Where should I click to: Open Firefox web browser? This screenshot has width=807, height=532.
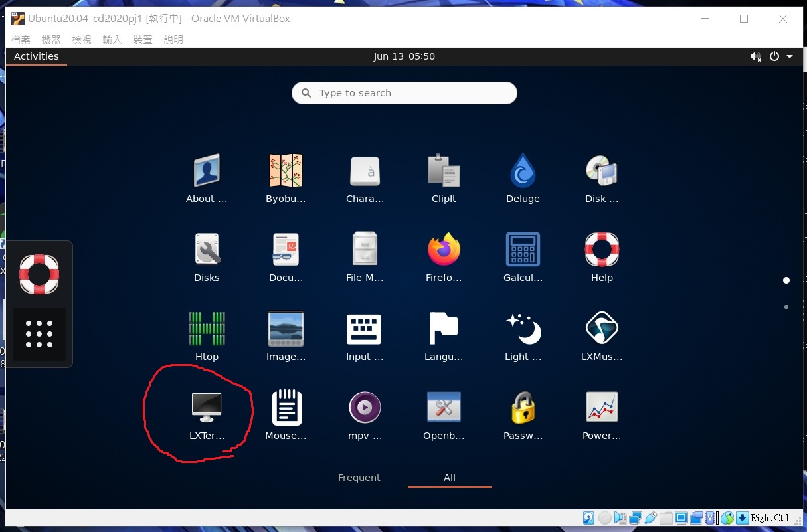(x=443, y=250)
